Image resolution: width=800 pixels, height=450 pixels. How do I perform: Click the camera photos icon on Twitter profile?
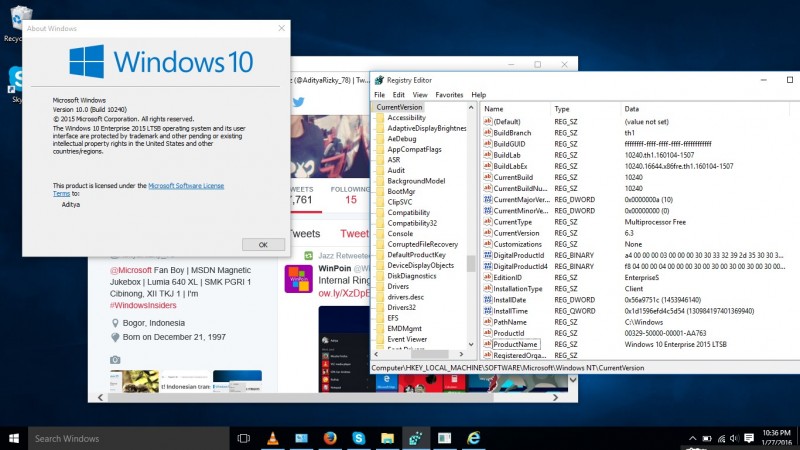tap(115, 360)
